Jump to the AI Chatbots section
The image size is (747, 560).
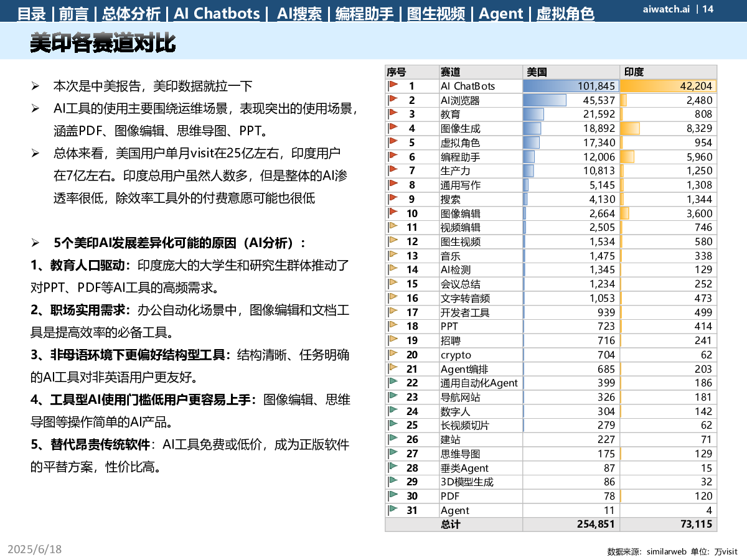pos(217,13)
